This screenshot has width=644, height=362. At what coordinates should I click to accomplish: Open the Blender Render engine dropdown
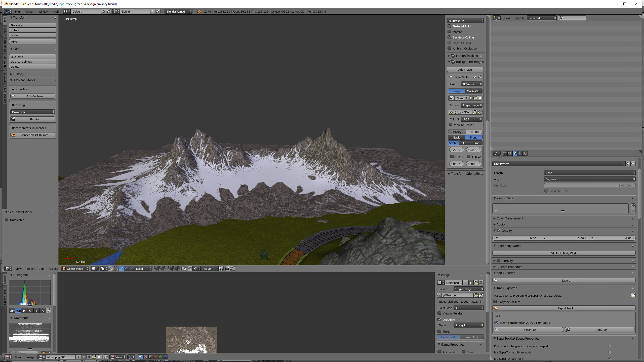pyautogui.click(x=178, y=12)
